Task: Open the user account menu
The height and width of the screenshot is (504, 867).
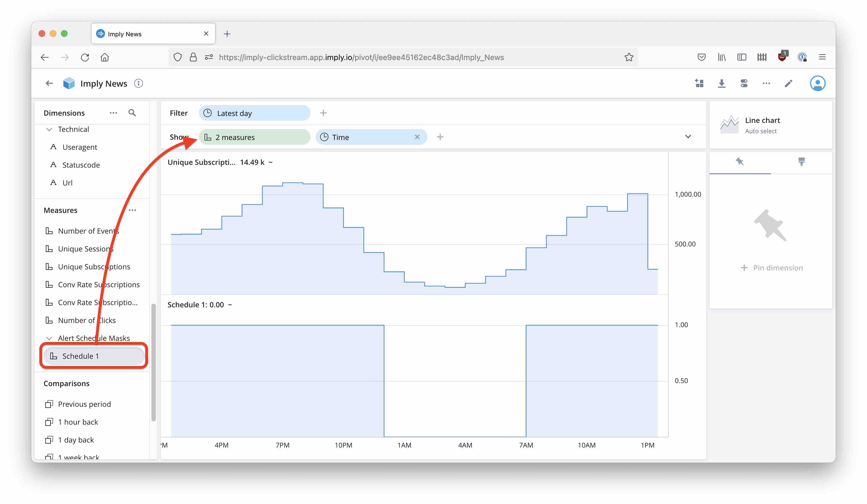Action: [818, 83]
